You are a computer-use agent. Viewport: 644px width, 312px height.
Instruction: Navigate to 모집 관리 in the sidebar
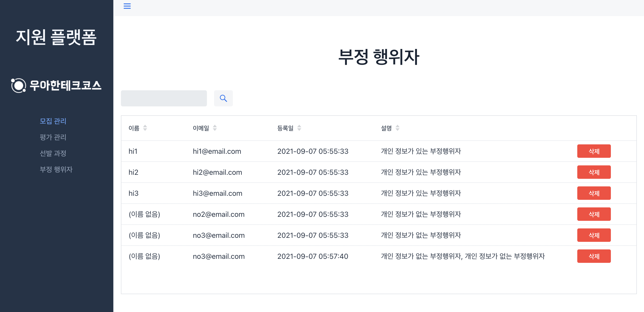tap(53, 121)
